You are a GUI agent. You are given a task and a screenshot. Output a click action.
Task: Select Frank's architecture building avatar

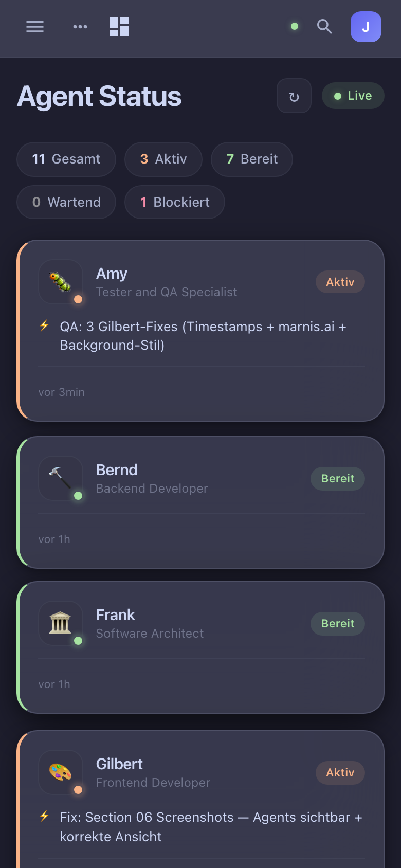(x=60, y=623)
